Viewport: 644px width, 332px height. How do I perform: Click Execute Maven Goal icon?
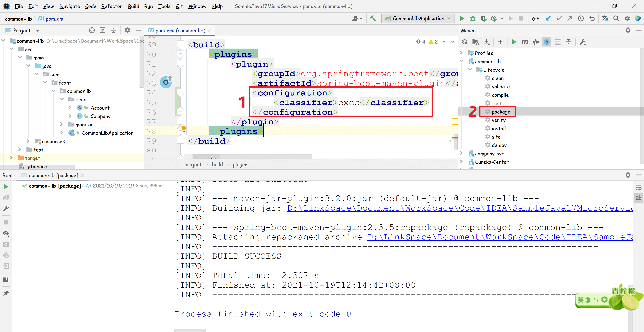coord(525,42)
